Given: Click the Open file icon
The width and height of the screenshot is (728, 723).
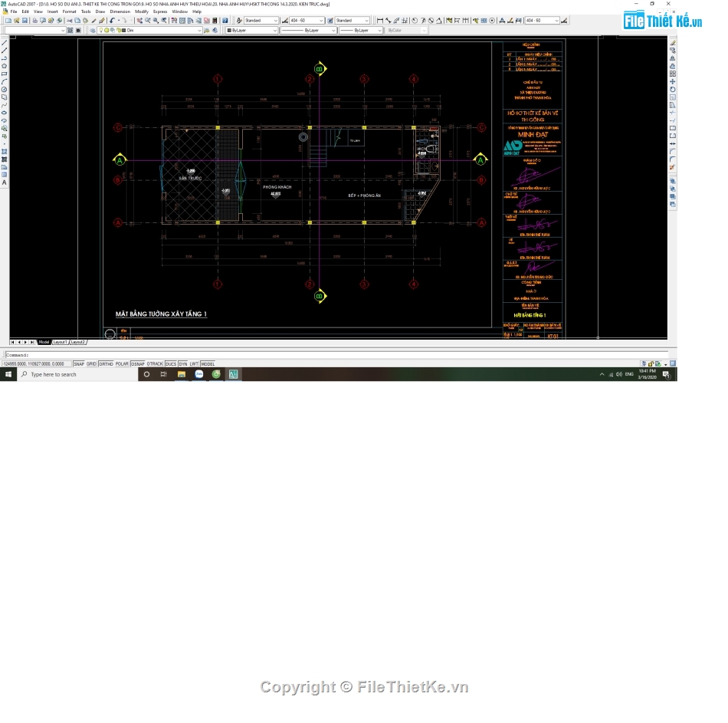Looking at the screenshot, I should coord(17,21).
